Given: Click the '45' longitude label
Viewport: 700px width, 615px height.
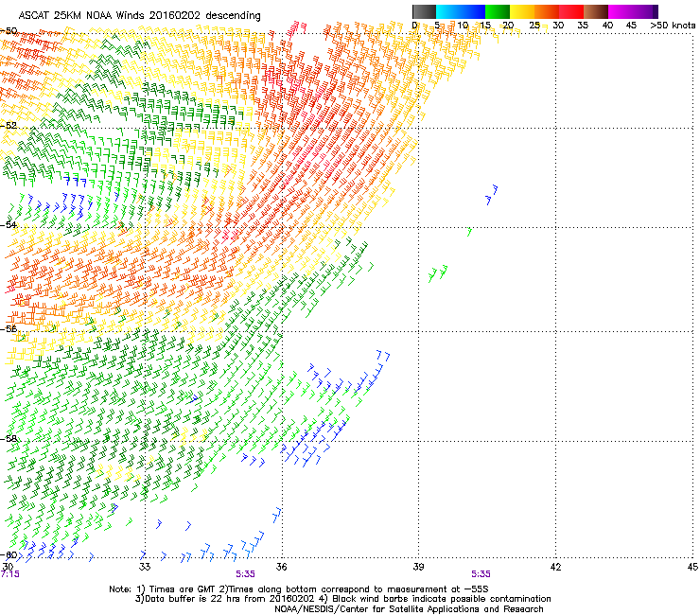Looking at the screenshot, I should click(692, 567).
